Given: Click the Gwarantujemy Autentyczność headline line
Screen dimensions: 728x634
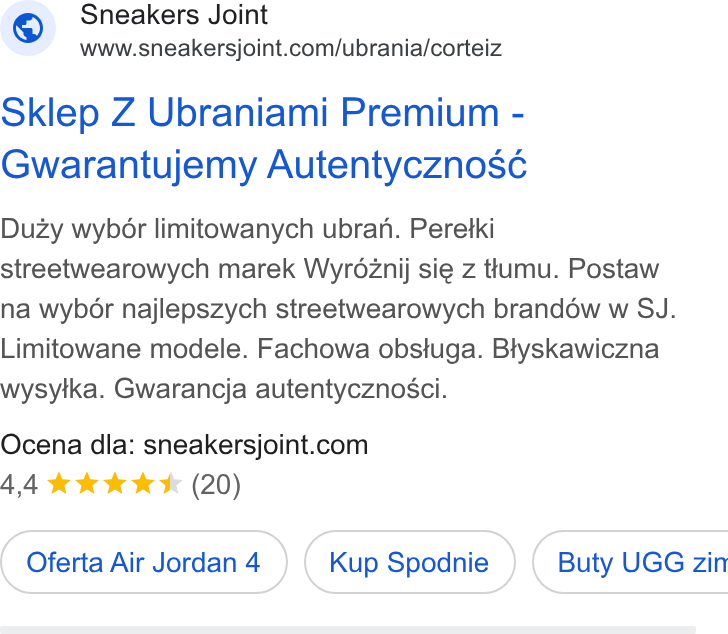Looking at the screenshot, I should [264, 165].
